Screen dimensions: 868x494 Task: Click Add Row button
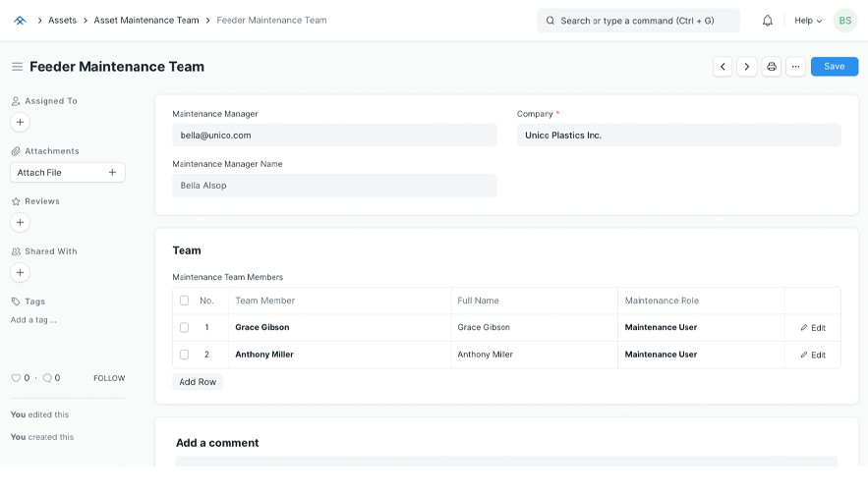[x=198, y=382]
